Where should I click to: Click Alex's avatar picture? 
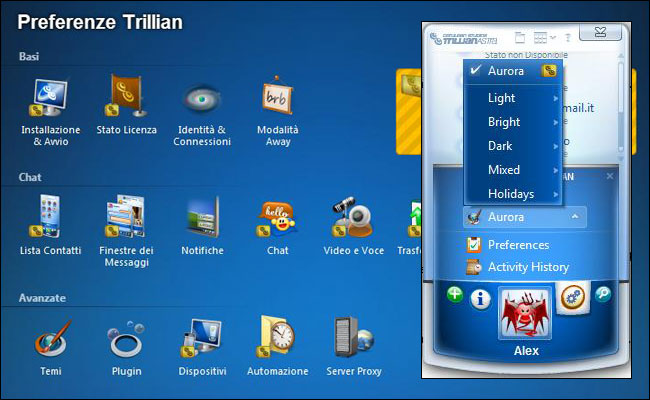525,312
